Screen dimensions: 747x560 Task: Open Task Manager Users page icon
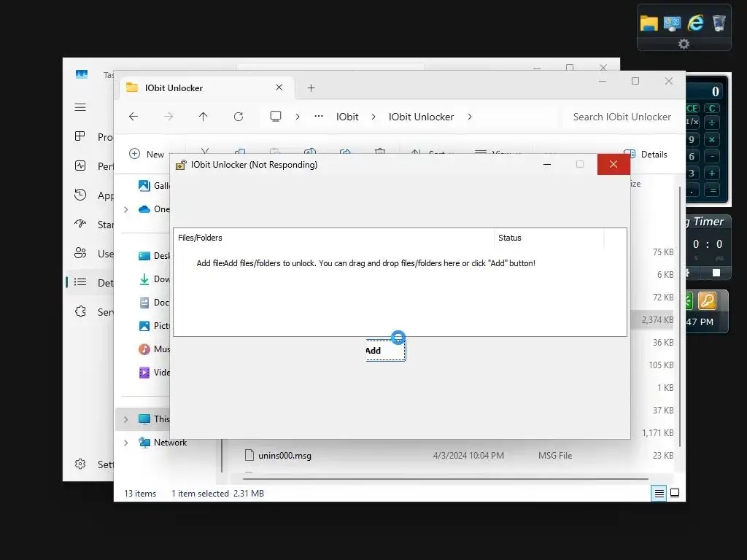(x=80, y=253)
